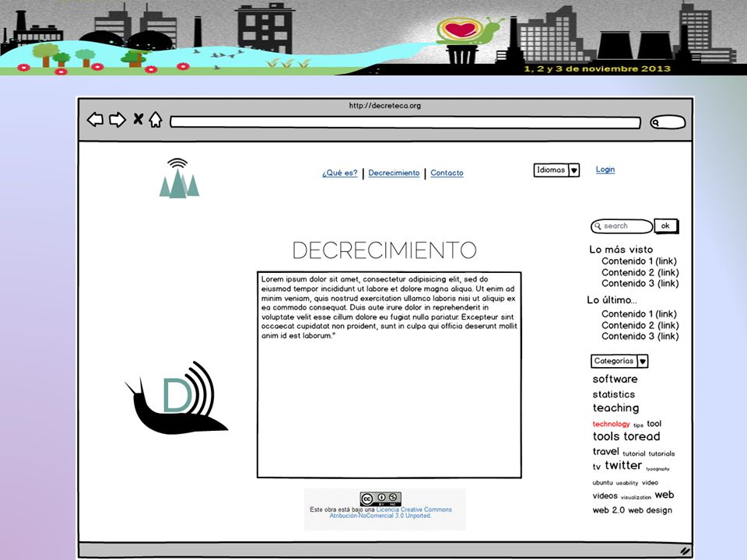This screenshot has width=747, height=560.
Task: Click the window resize grip icon
Action: pos(685,551)
